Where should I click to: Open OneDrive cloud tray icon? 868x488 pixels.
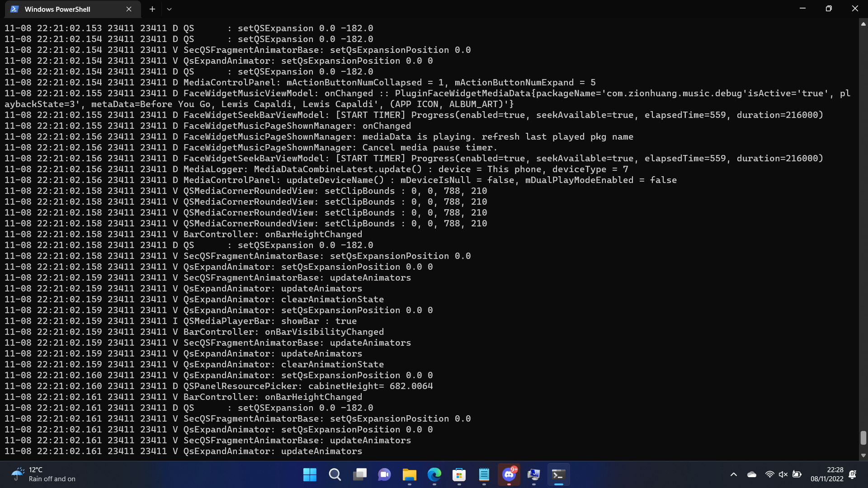tap(752, 474)
